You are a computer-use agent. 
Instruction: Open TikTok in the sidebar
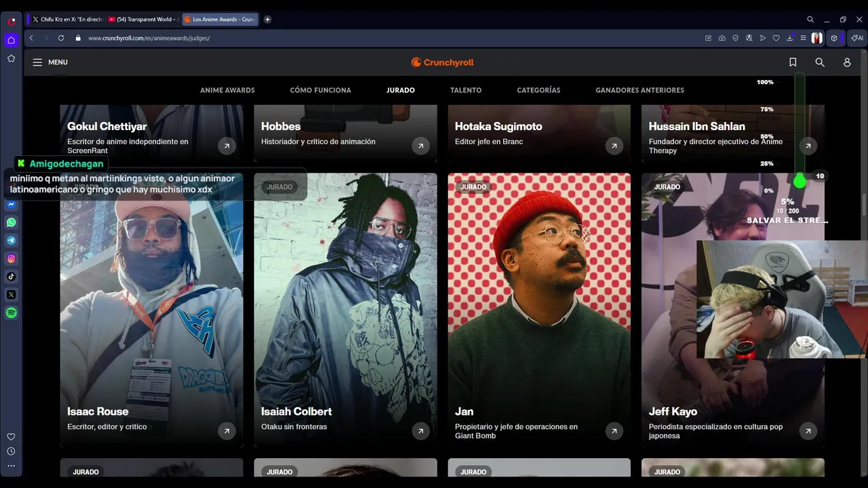[12, 277]
